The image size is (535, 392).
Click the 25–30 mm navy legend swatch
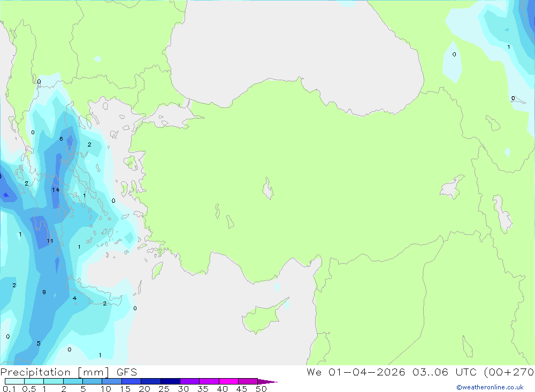[x=170, y=381]
